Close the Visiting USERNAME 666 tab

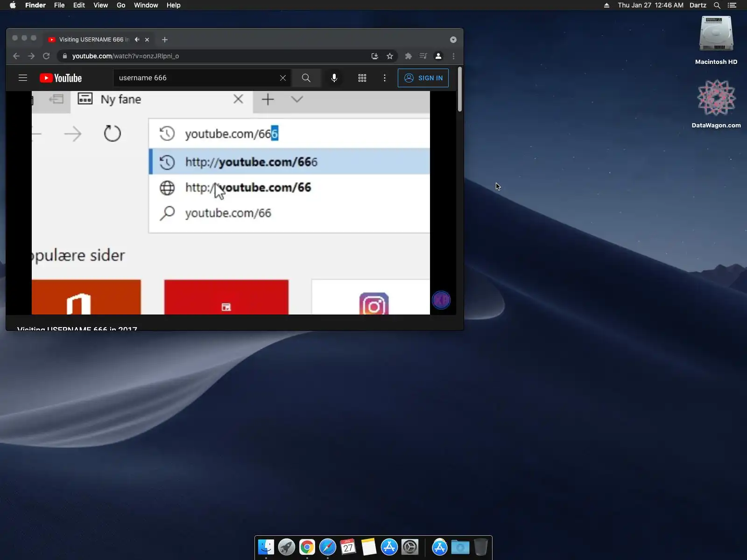[147, 40]
